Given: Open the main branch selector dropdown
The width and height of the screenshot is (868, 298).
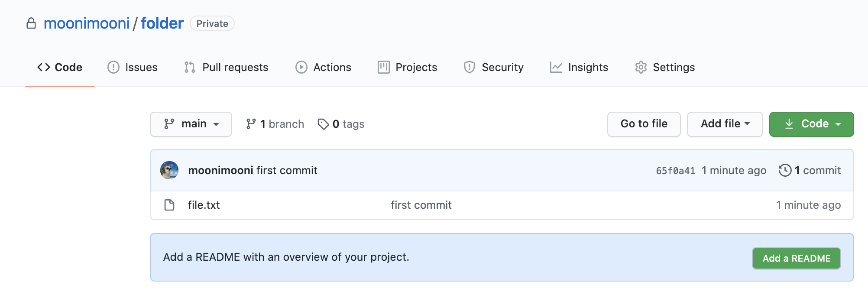Looking at the screenshot, I should [x=191, y=124].
